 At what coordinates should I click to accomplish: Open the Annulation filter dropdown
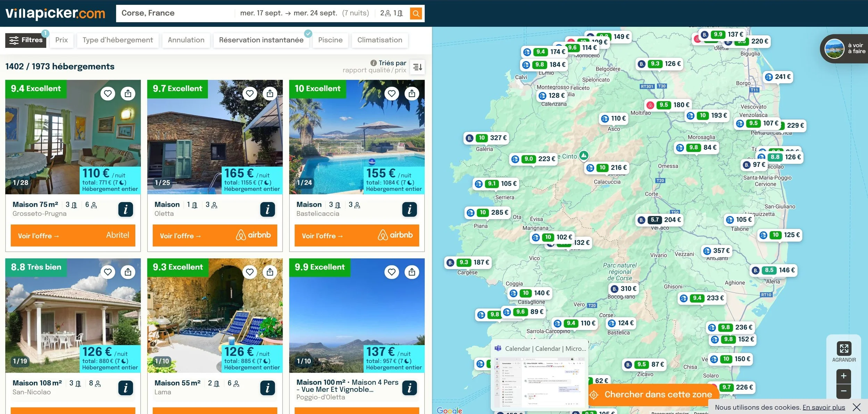[x=186, y=40]
